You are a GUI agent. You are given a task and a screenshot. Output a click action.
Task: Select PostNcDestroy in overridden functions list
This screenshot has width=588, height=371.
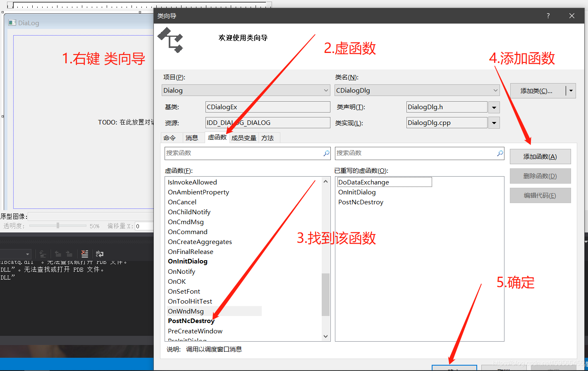pos(361,202)
